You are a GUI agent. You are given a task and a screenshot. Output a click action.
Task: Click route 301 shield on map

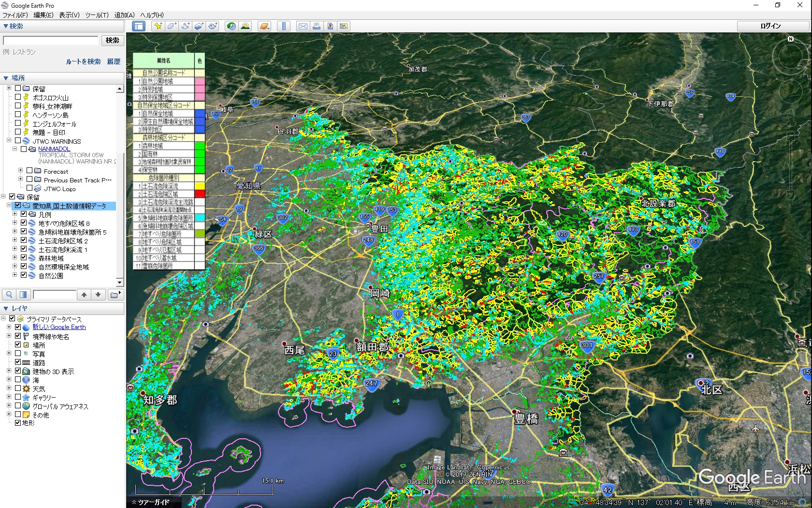tap(586, 345)
